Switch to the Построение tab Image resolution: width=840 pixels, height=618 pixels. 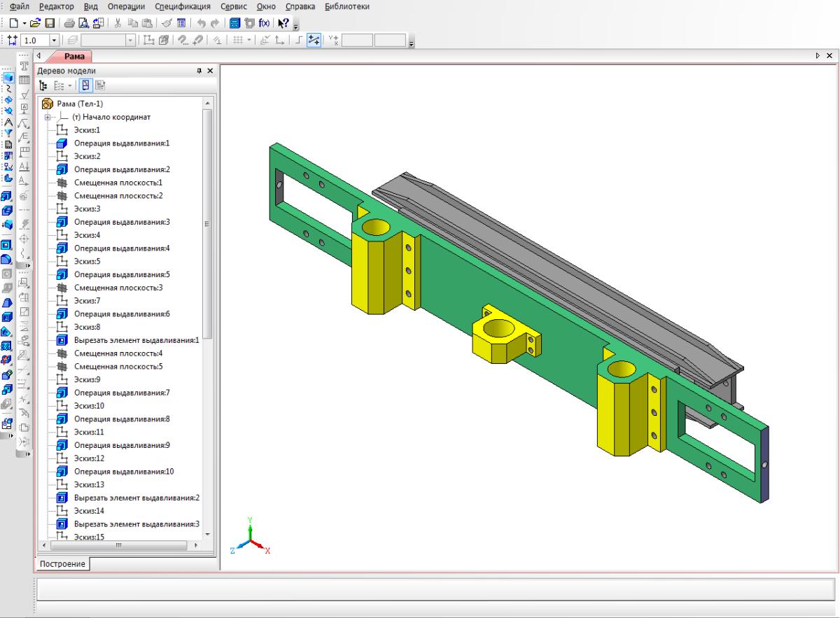click(x=62, y=564)
